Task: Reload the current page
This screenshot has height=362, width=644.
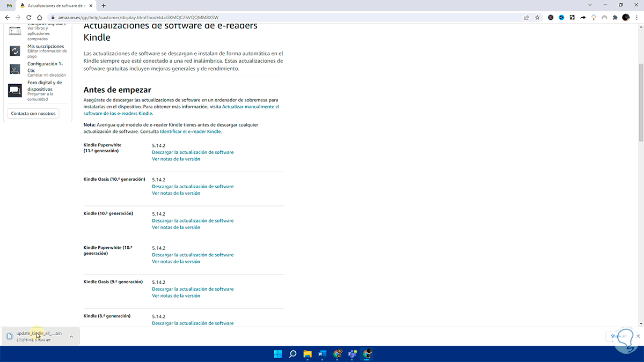Action: (x=29, y=17)
